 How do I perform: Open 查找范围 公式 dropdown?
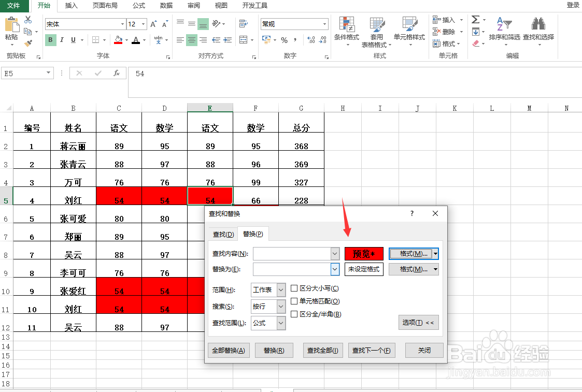(281, 323)
